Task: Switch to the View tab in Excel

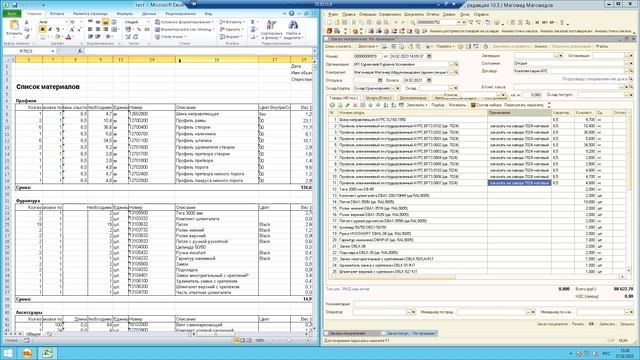Action: (x=208, y=13)
